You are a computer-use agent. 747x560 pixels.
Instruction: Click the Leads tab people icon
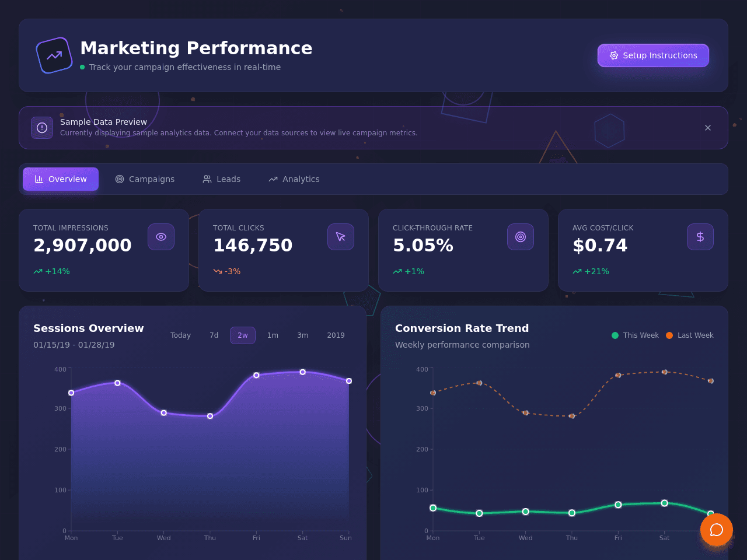pos(207,179)
